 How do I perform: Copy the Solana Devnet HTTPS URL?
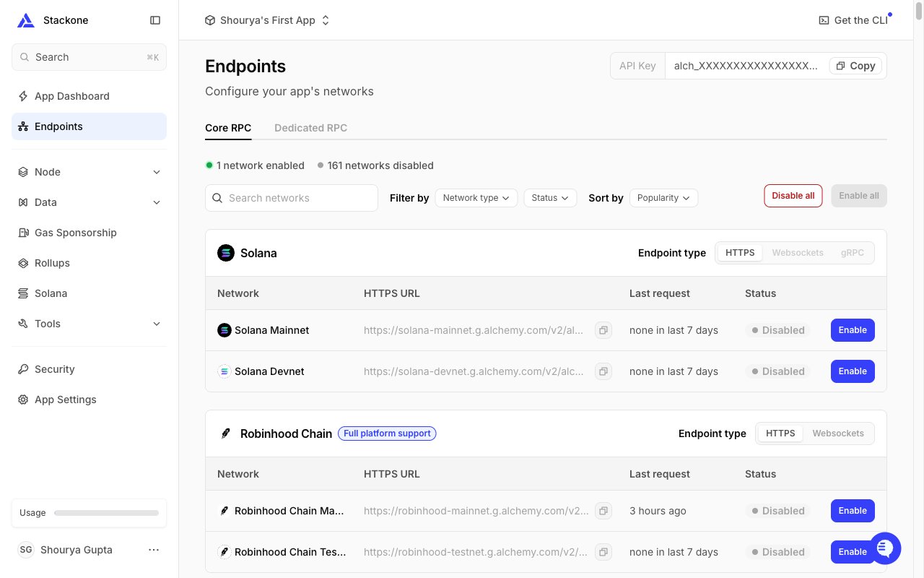603,371
